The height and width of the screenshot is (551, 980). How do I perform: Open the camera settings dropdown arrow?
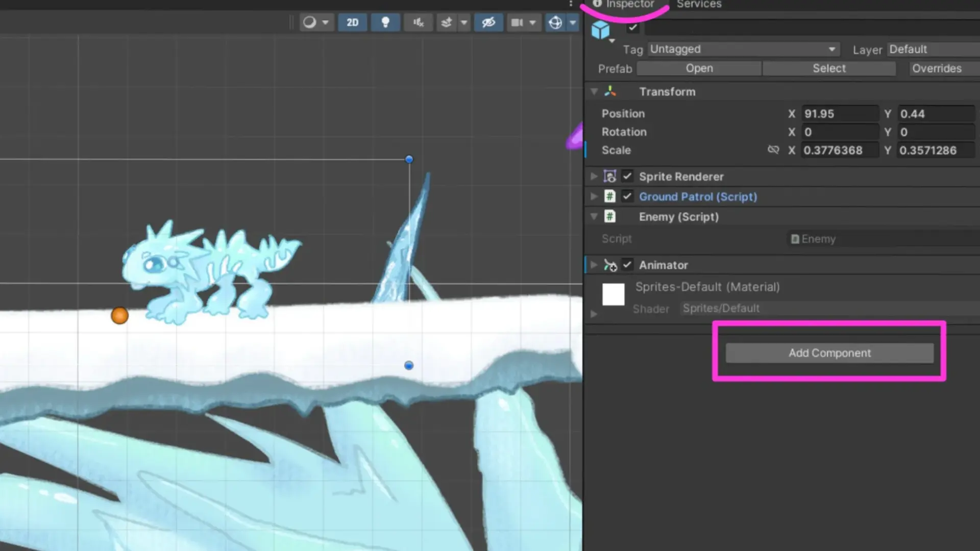(532, 22)
